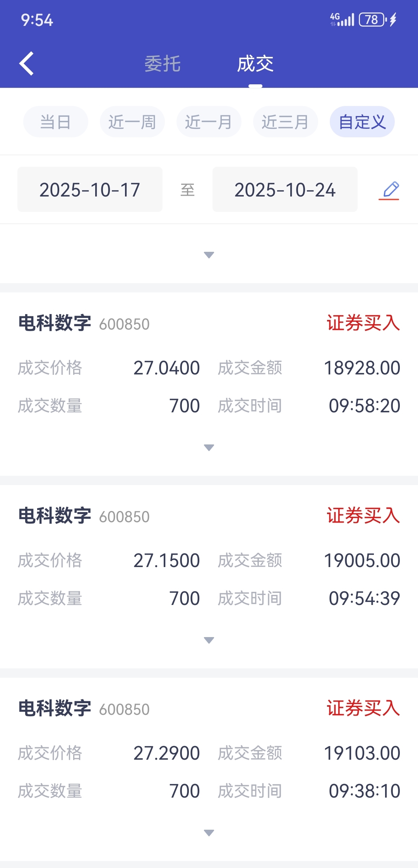
Task: Open start date field 2025-10-17
Action: click(90, 190)
